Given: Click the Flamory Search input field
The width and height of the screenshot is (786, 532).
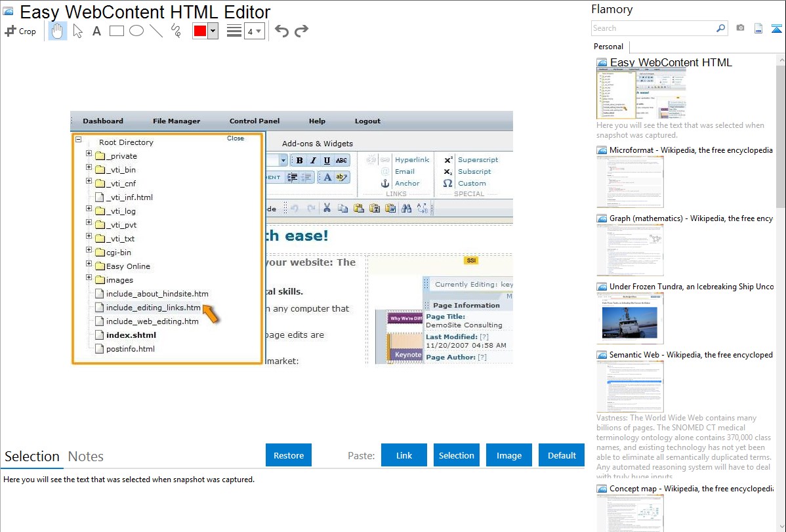Looking at the screenshot, I should coord(653,28).
